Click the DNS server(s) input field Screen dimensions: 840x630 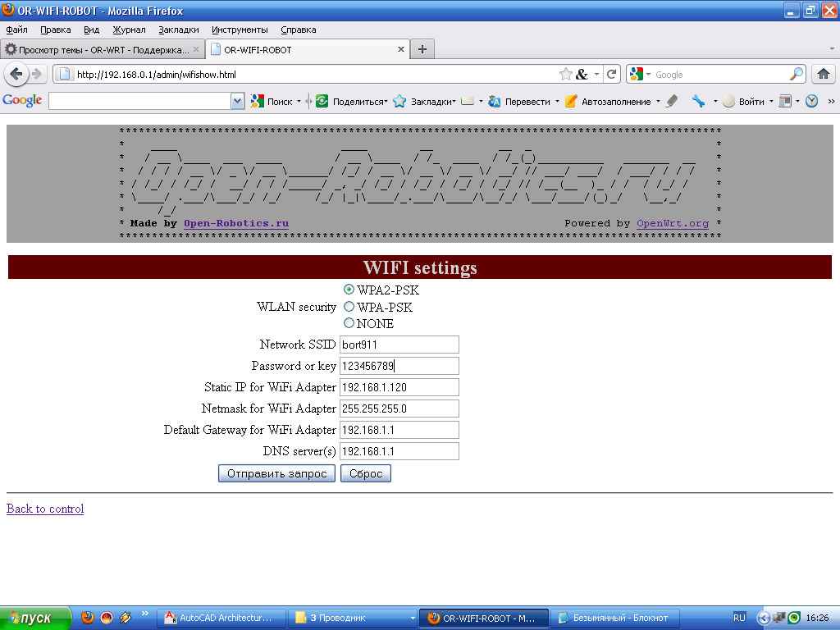[x=399, y=451]
